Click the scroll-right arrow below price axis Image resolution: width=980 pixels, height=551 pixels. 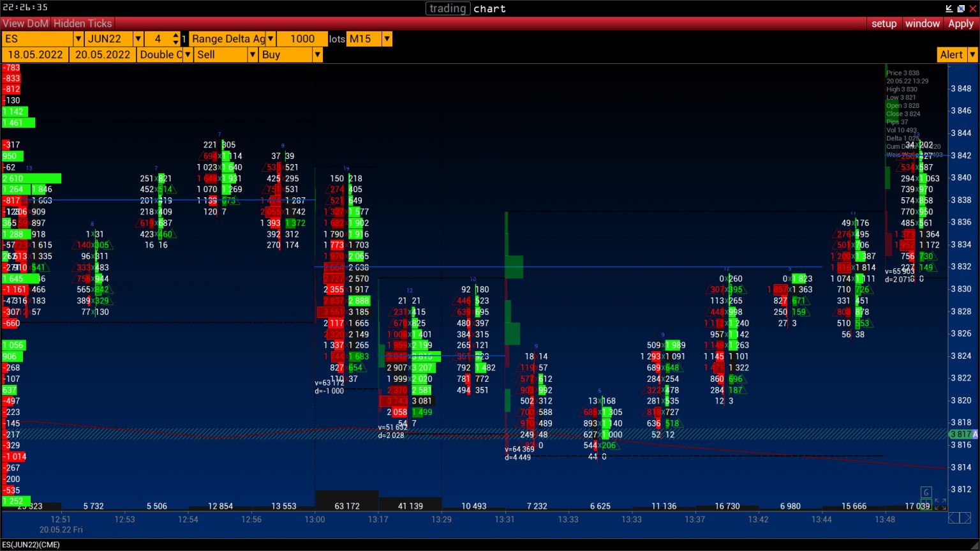[x=967, y=518]
